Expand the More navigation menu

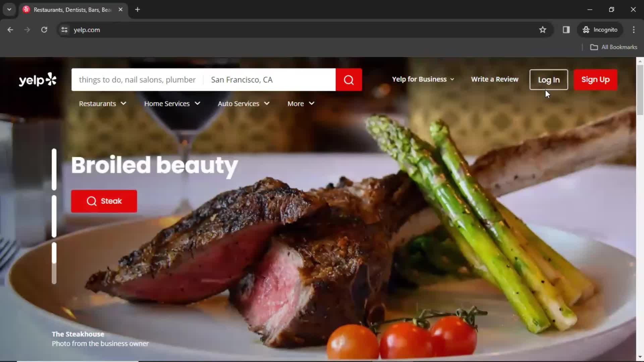pyautogui.click(x=301, y=104)
